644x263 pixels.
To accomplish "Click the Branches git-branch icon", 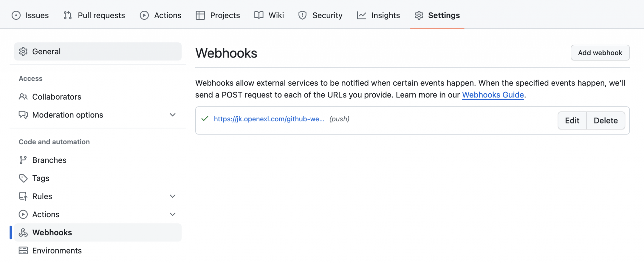I will tap(23, 160).
